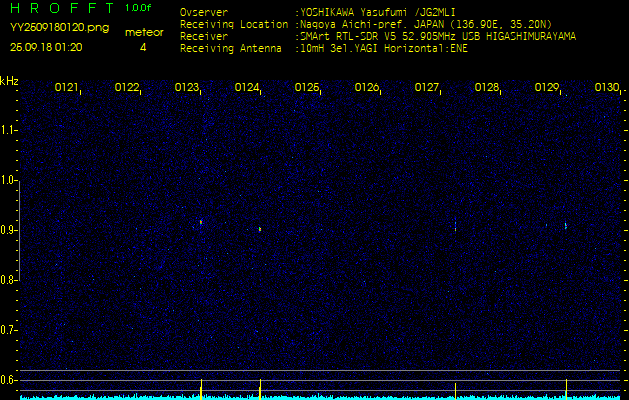
Task: Click the yellow power spike below 0123
Action: tap(201, 389)
